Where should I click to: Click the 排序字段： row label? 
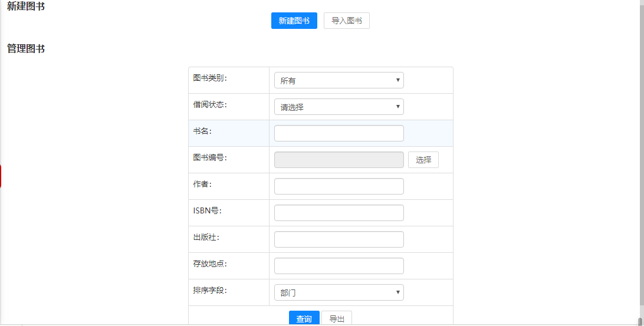pos(210,290)
